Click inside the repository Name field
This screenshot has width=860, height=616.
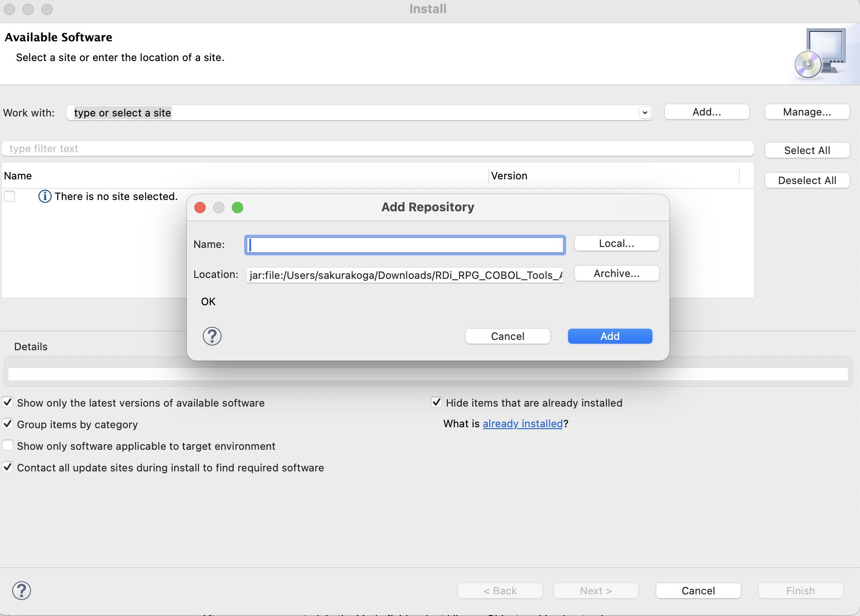pos(405,245)
